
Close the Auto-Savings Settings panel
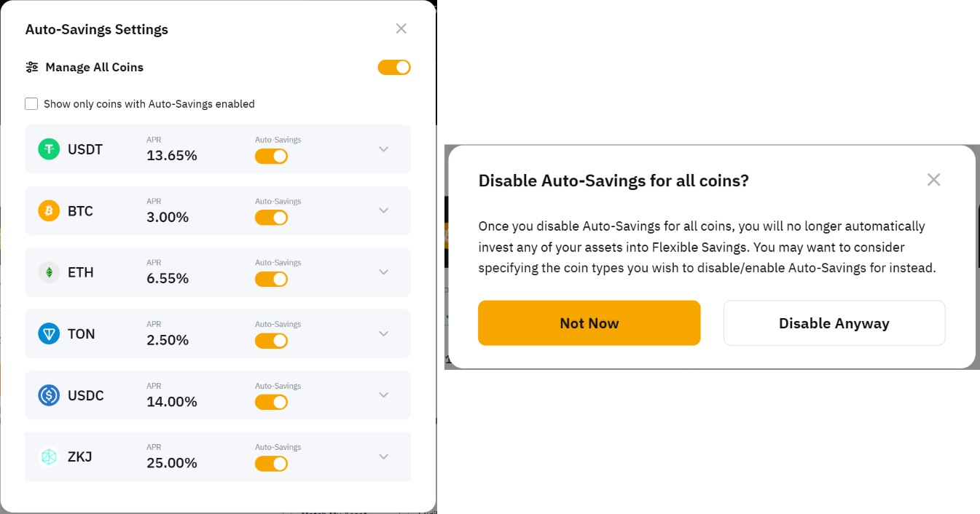[401, 28]
